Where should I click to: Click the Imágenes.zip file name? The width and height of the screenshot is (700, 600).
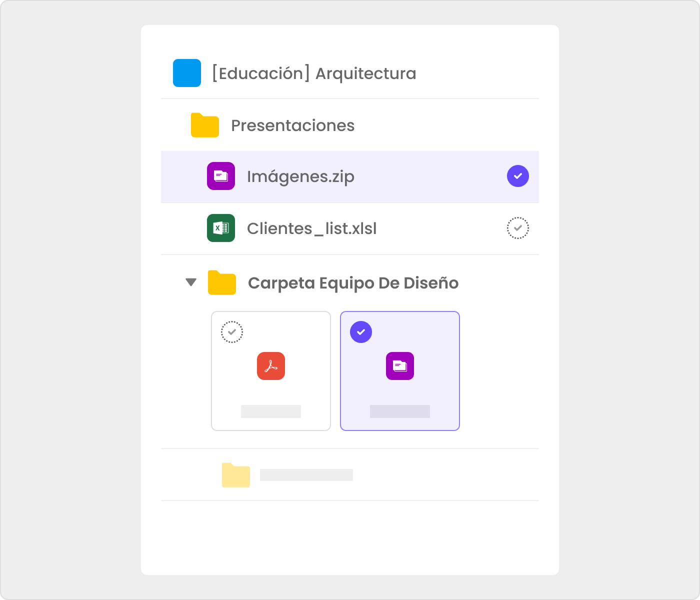[x=300, y=176]
